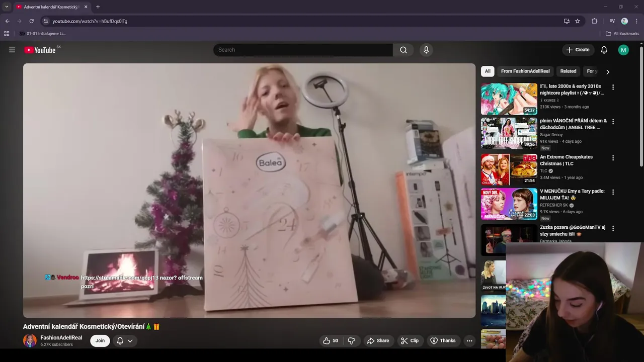Reload the page
The width and height of the screenshot is (644, 362).
pos(31,21)
